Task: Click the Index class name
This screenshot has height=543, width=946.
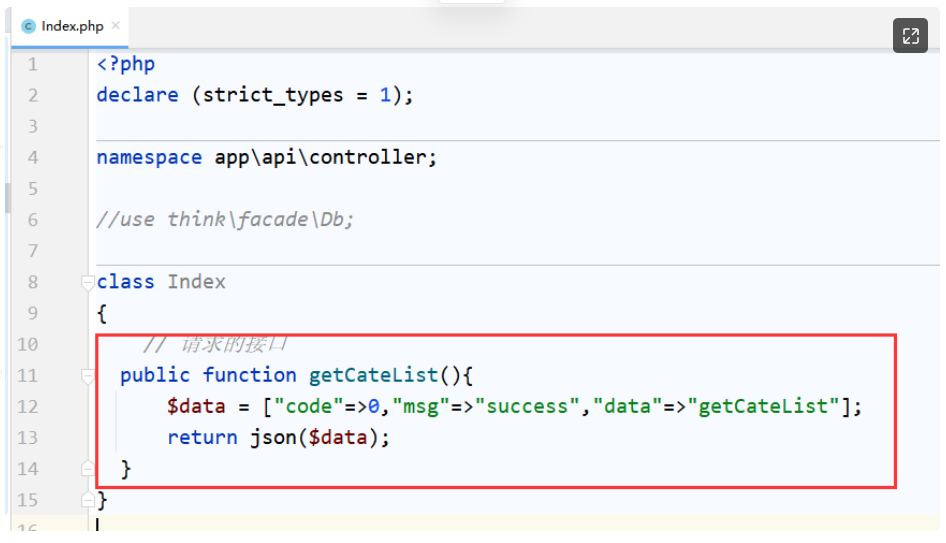Action: [x=196, y=282]
